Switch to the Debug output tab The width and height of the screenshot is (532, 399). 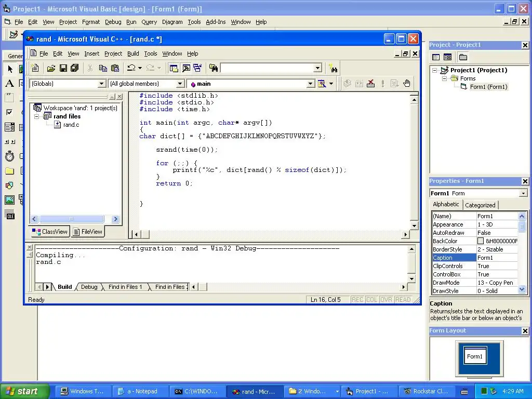pyautogui.click(x=89, y=287)
